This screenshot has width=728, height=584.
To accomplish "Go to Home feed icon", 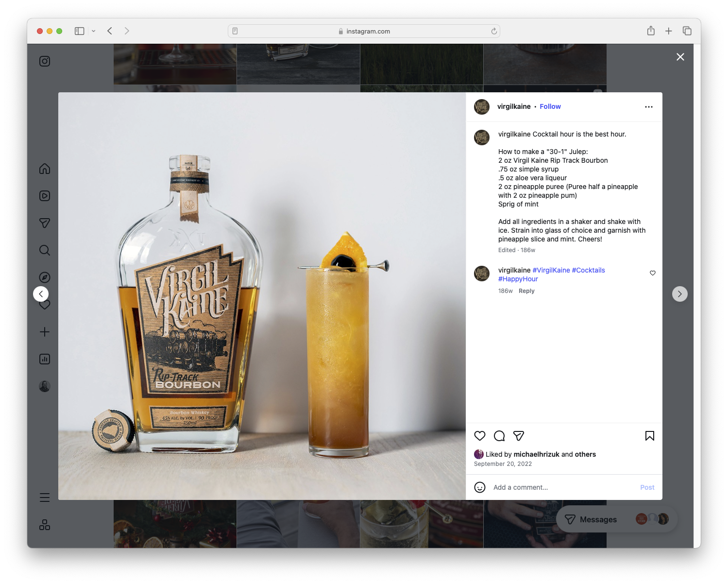I will point(45,169).
